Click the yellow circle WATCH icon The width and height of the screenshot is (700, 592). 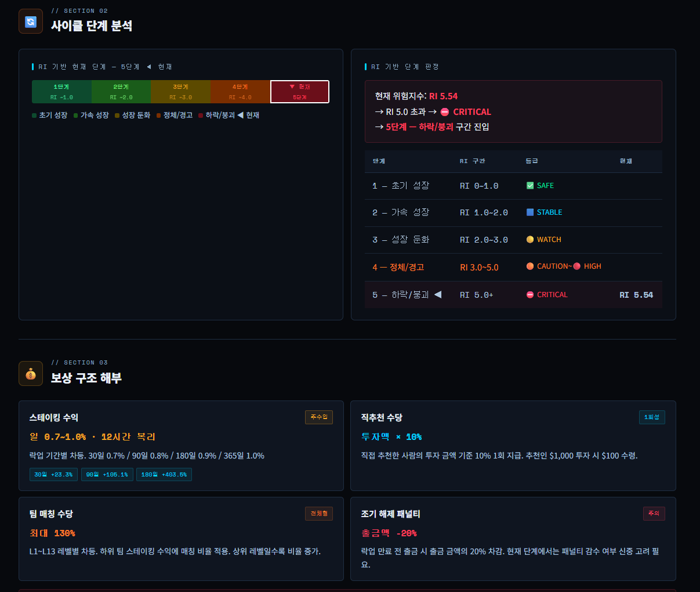530,240
